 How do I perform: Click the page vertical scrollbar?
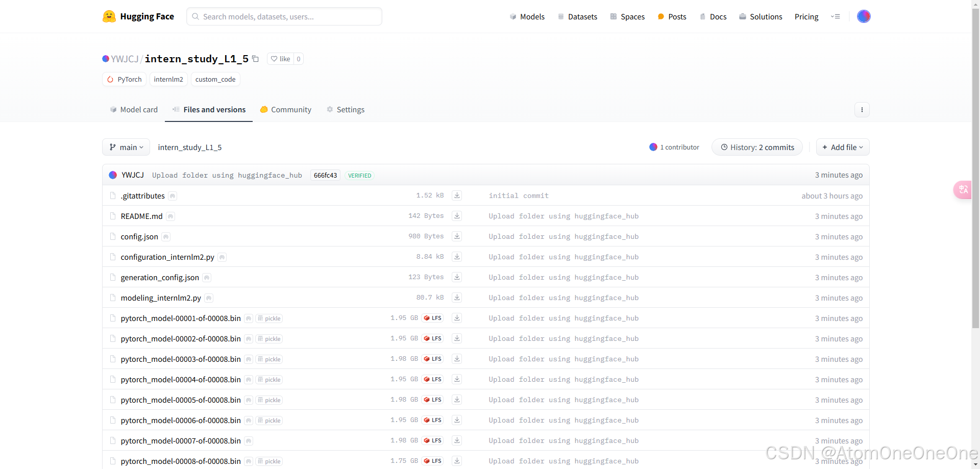click(975, 168)
